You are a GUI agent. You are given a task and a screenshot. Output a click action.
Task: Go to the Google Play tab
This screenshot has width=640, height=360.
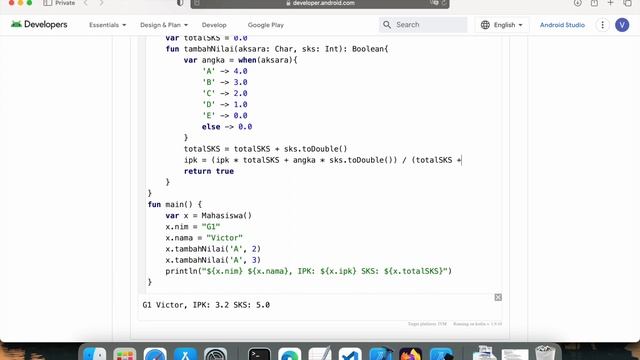[x=266, y=25]
